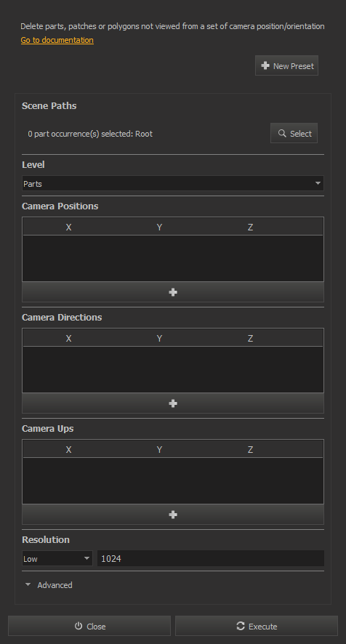Open the Go to documentation link
Screen dimensions: 346x644
tap(57, 40)
